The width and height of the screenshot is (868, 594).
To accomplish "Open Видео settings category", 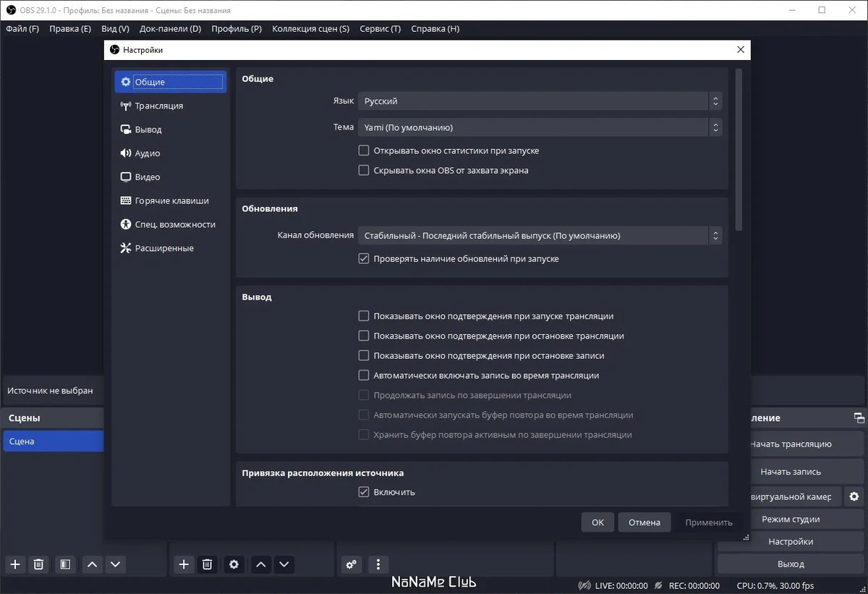I will click(171, 177).
